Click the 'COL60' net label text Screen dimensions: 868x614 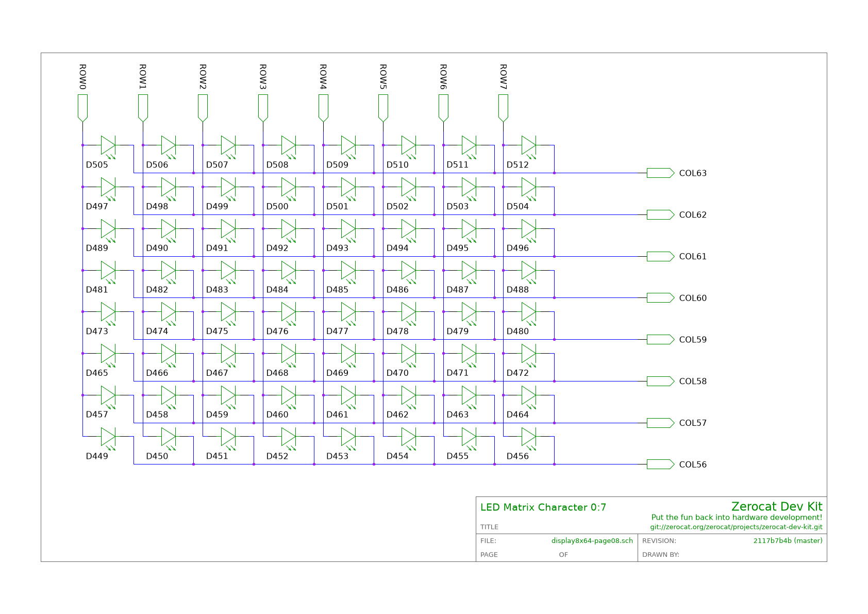click(x=693, y=298)
